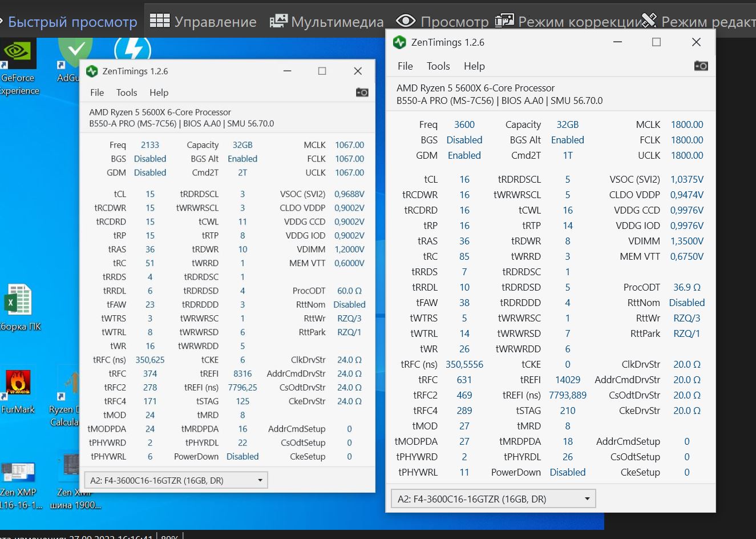
Task: Open File menu in left ZenTimings window
Action: tap(97, 92)
